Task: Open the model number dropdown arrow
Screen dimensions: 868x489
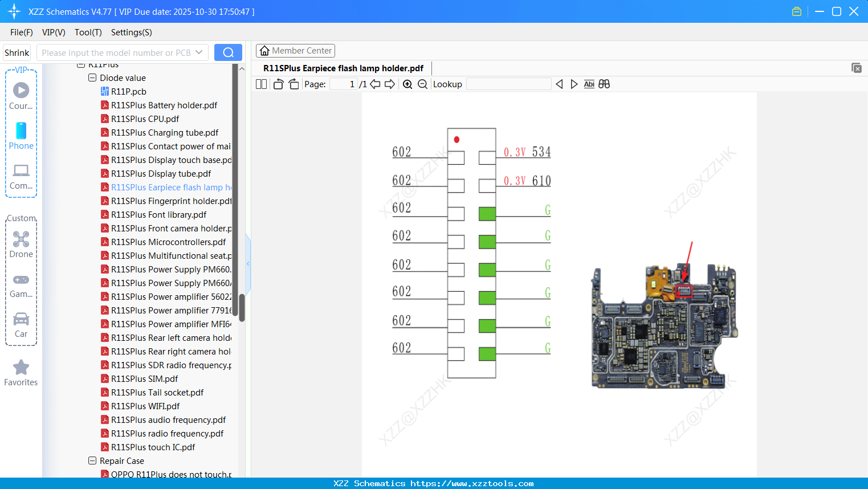Action: [199, 52]
